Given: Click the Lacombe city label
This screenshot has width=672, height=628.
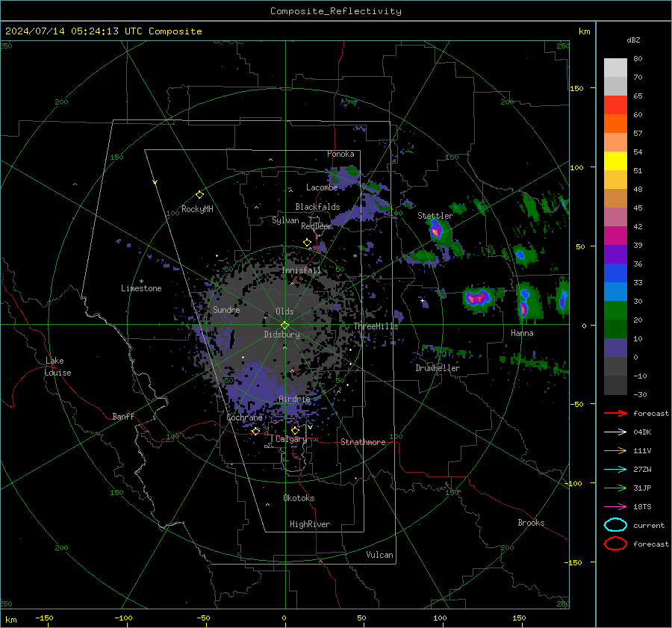Looking at the screenshot, I should point(322,187).
